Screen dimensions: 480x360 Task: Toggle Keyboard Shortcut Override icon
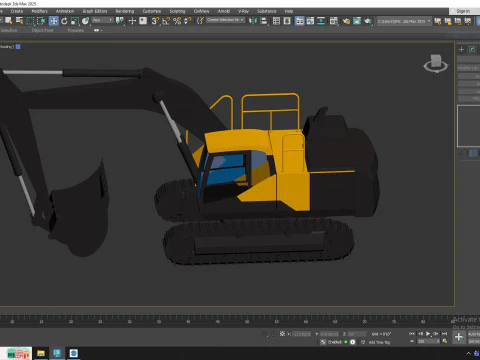pyautogui.click(x=143, y=21)
